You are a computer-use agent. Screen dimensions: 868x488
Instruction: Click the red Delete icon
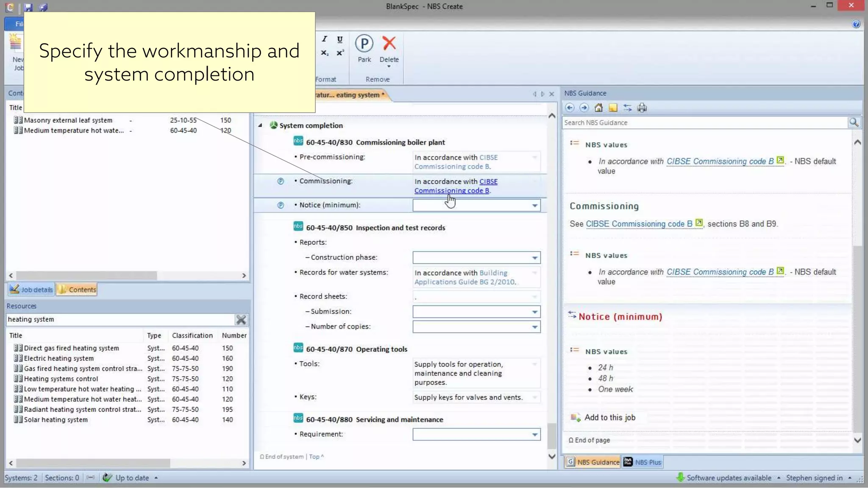point(389,43)
